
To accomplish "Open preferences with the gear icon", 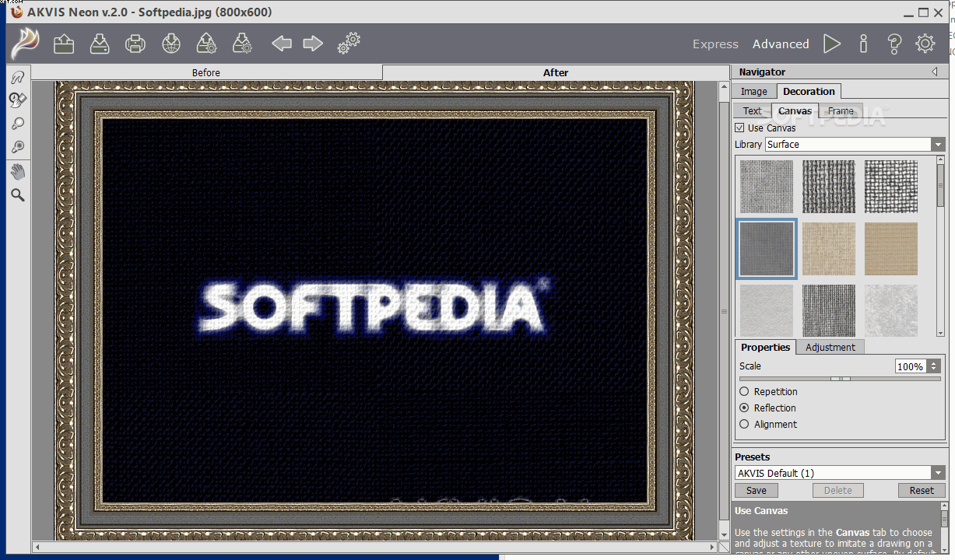I will (x=925, y=44).
